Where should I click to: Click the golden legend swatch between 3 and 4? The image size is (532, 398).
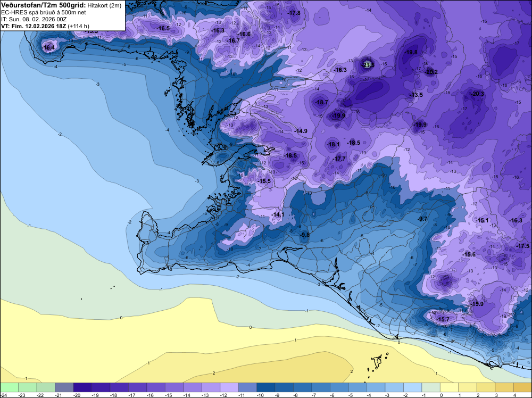click(504, 387)
